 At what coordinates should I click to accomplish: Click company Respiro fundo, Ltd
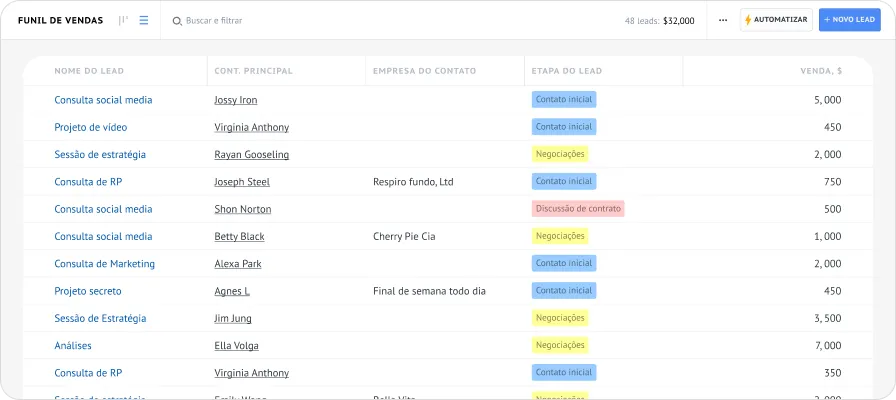click(x=413, y=182)
